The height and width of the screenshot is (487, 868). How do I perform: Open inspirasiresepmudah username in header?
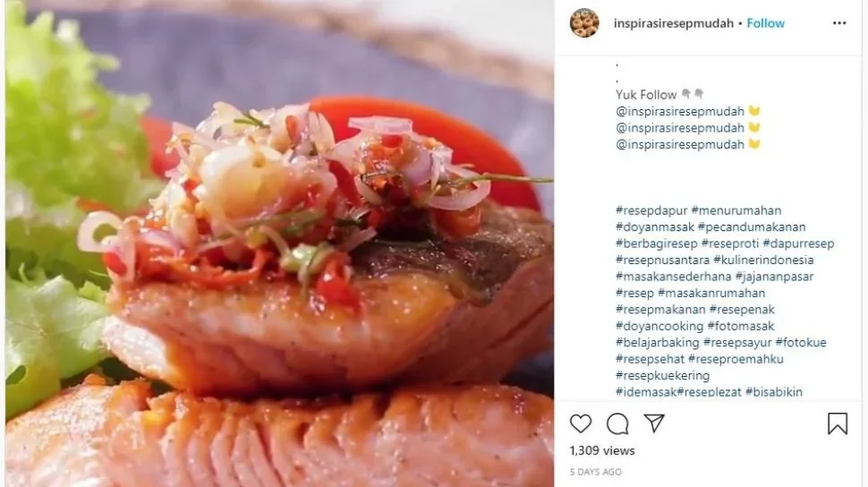tap(674, 23)
